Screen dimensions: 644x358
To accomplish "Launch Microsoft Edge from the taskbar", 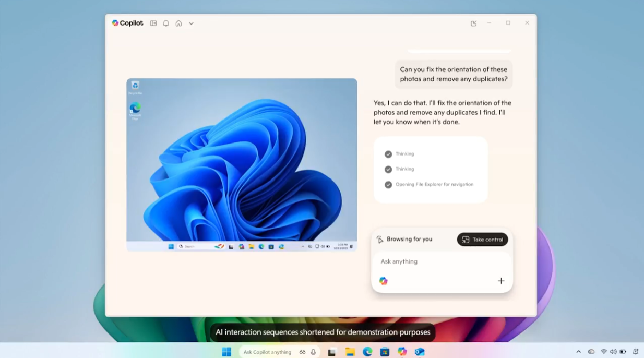I will coord(367,352).
